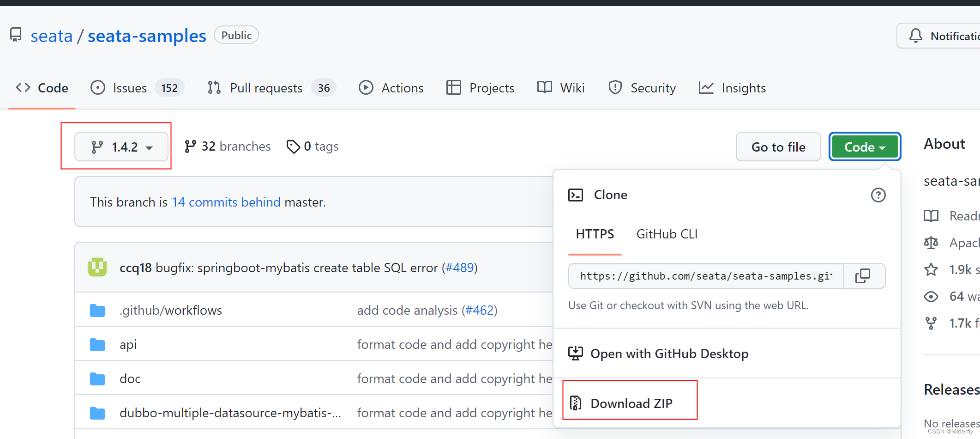Viewport: 980px width, 439px height.
Task: Click the Issues count badge 152
Action: (169, 88)
